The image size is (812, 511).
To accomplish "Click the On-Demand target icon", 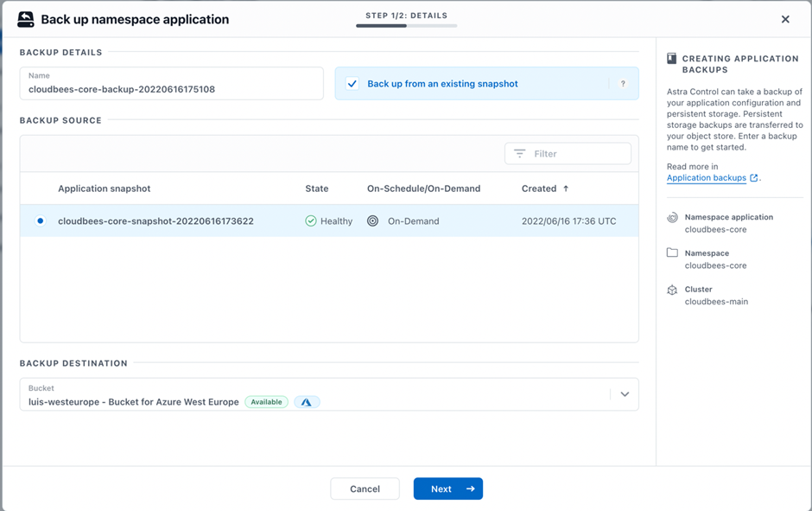I will coord(372,221).
